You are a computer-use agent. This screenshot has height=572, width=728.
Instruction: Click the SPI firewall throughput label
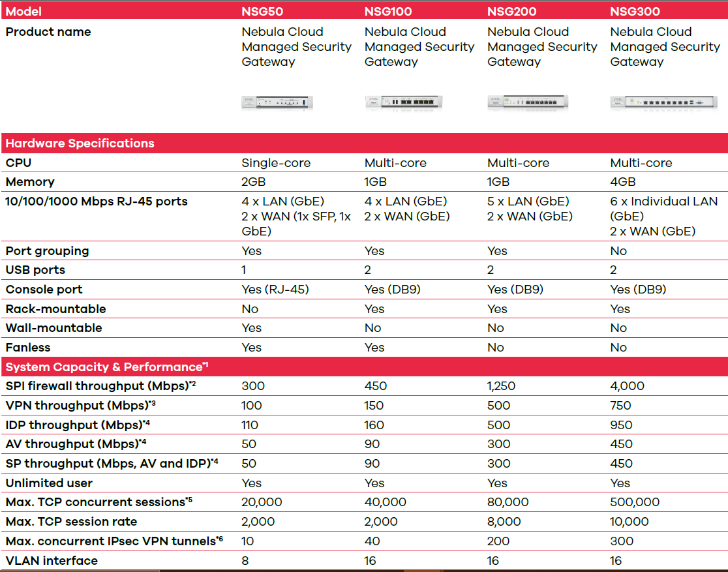[x=100, y=386]
